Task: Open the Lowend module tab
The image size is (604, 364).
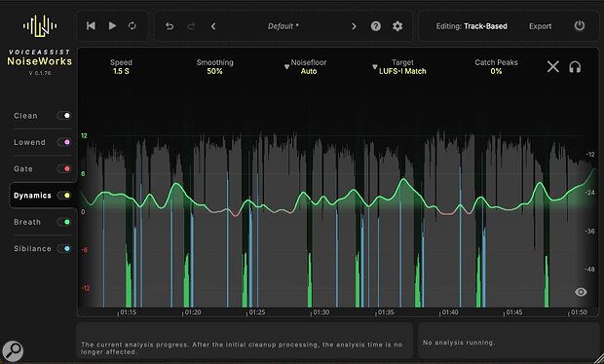Action: pyautogui.click(x=29, y=142)
